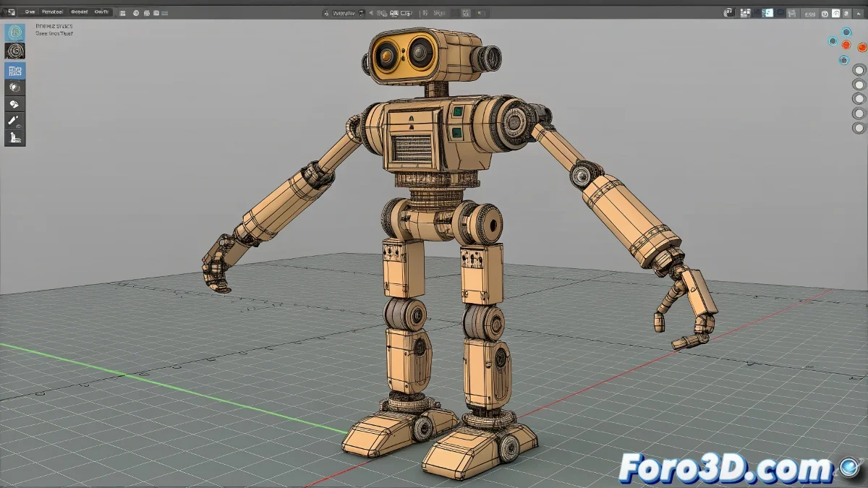Select the light-blue highlighted shading mode button

767,13
